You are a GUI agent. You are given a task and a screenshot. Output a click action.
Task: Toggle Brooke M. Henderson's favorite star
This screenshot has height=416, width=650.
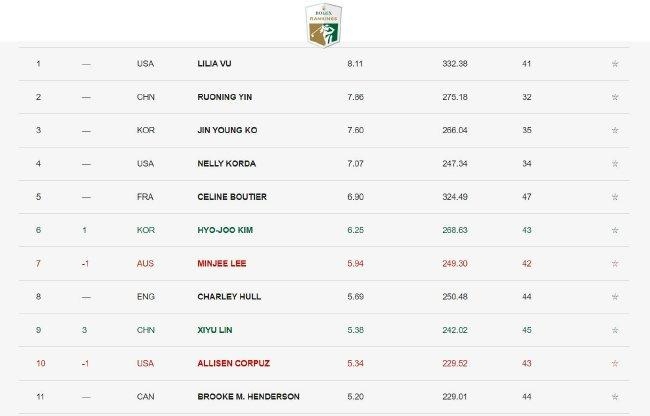pyautogui.click(x=615, y=396)
